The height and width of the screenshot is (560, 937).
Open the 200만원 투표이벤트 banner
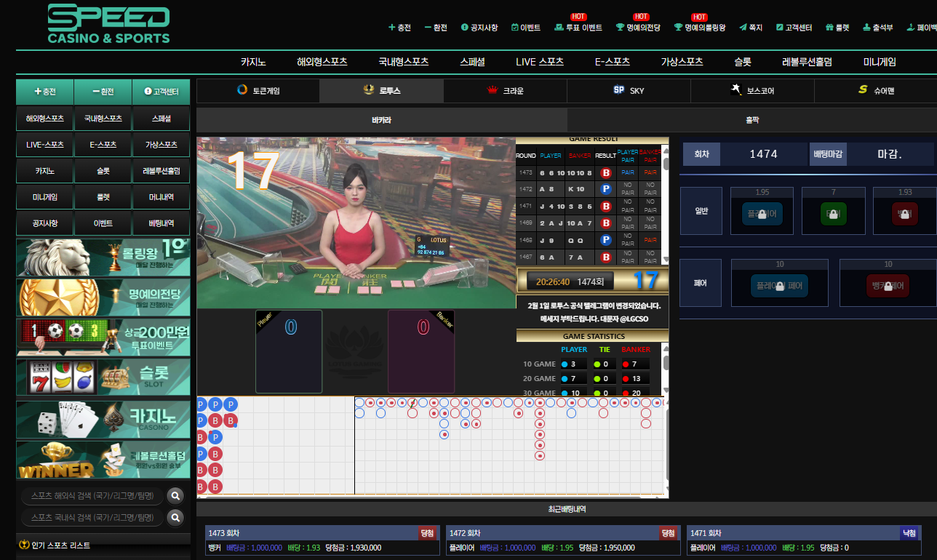pyautogui.click(x=103, y=337)
